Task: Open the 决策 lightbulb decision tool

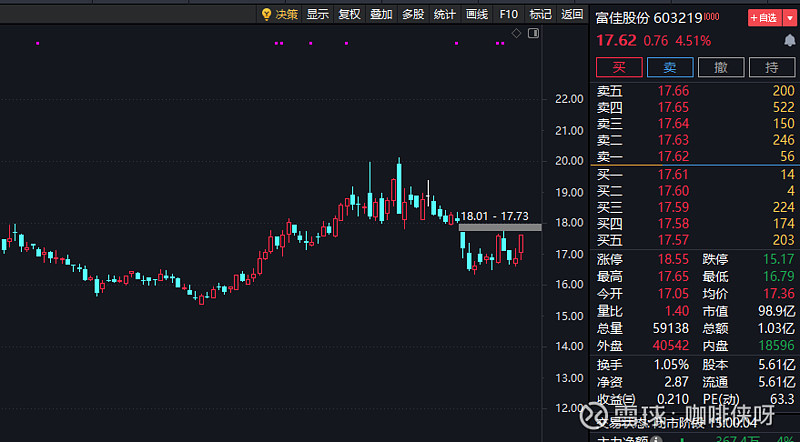Action: 280,14
